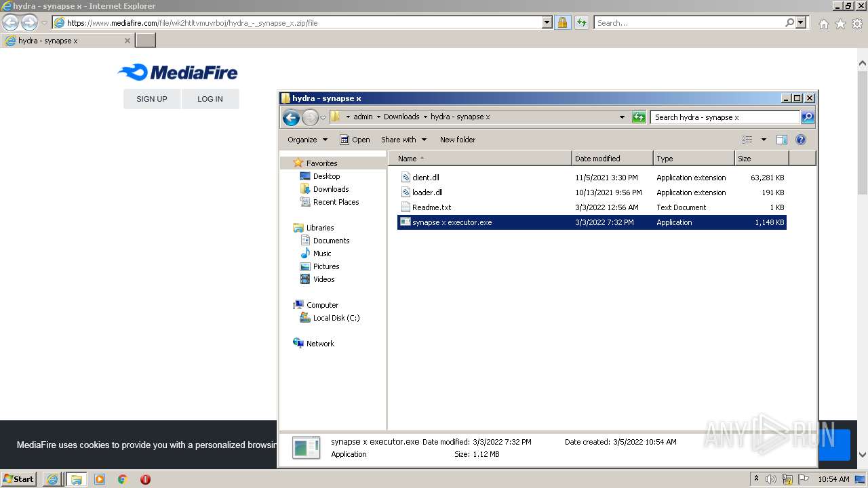Open File Explorer taskbar button
Image resolution: width=868 pixels, height=488 pixels.
tap(77, 479)
